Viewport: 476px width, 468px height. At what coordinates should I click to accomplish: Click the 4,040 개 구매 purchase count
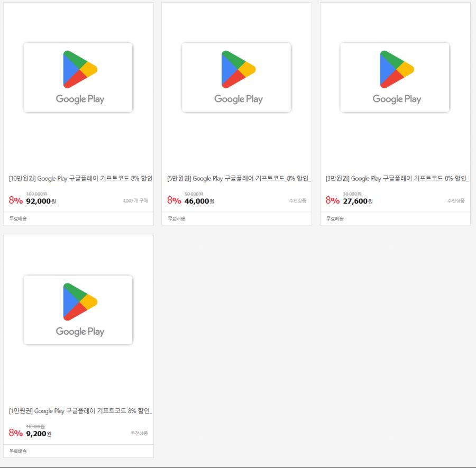coord(135,201)
